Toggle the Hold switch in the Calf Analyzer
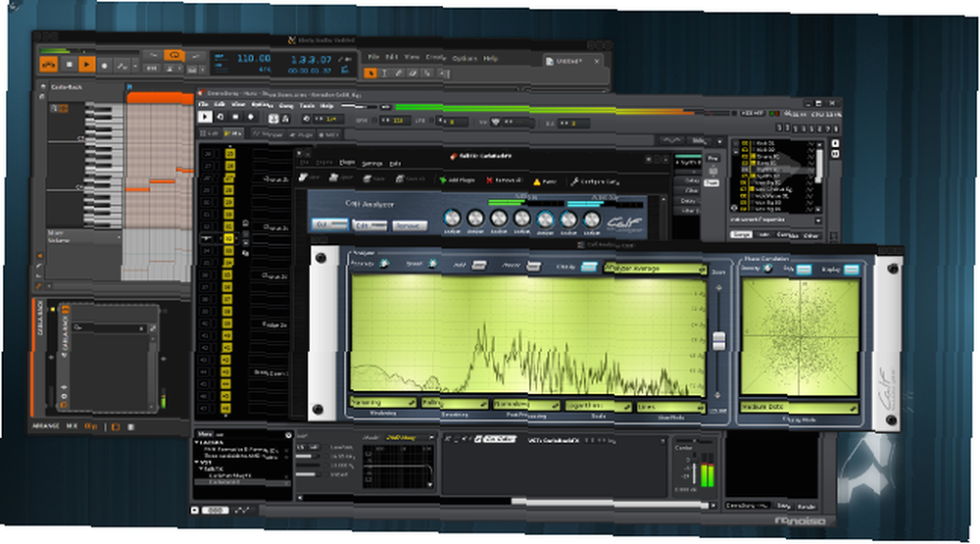This screenshot has width=980, height=544. point(479,265)
